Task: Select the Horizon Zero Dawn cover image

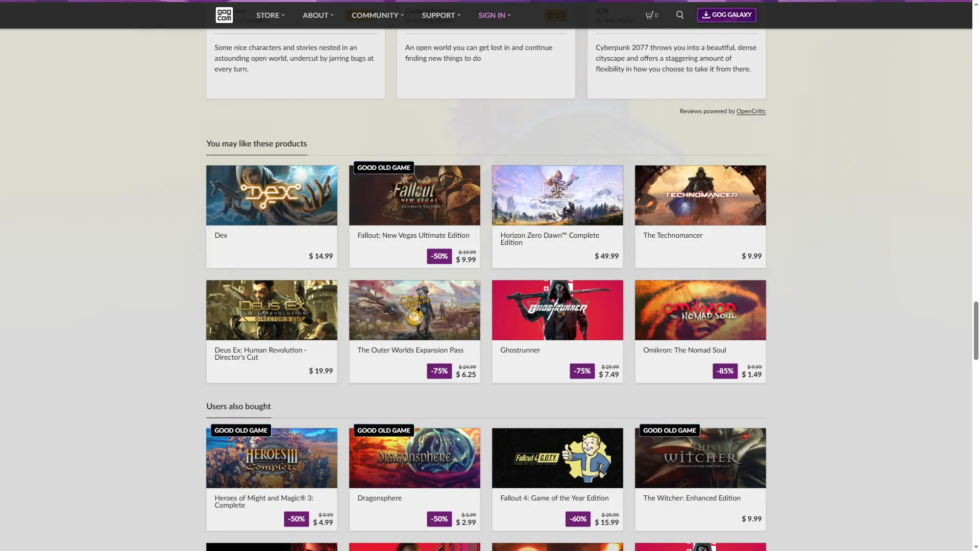Action: [x=557, y=195]
